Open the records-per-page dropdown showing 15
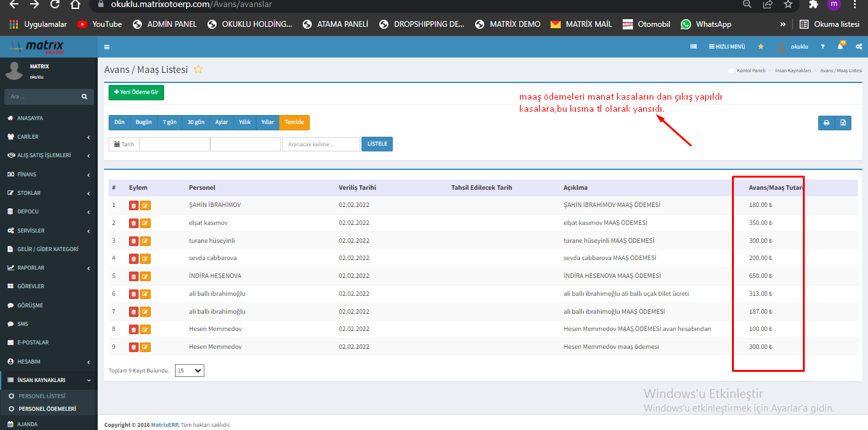Screen dimensions: 868x430 (x=189, y=371)
